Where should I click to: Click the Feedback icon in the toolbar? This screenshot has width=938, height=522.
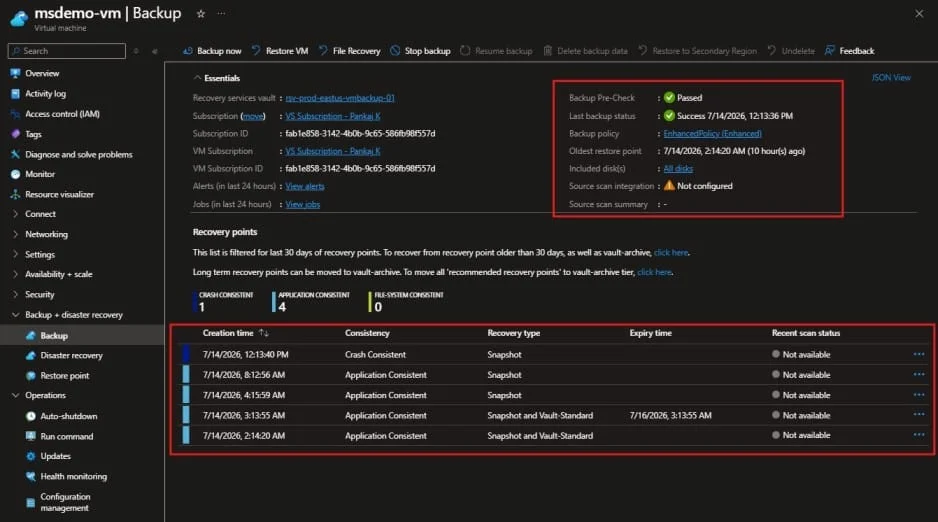830,51
